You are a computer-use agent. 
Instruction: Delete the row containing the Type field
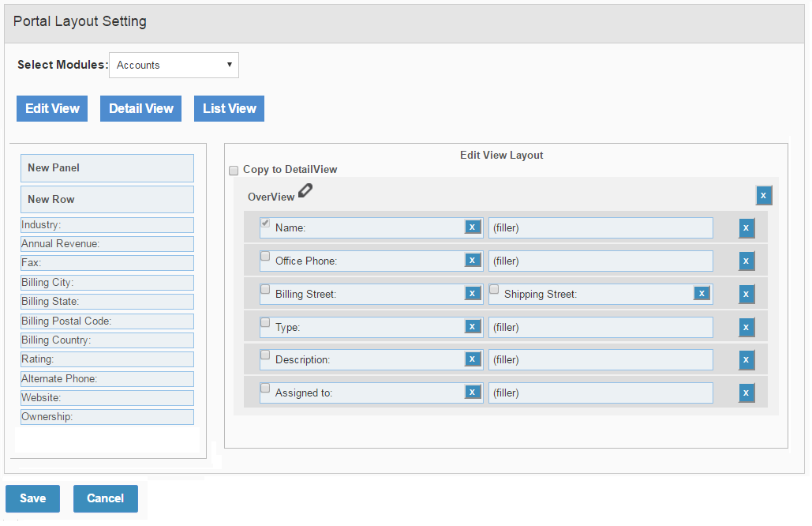pyautogui.click(x=746, y=327)
